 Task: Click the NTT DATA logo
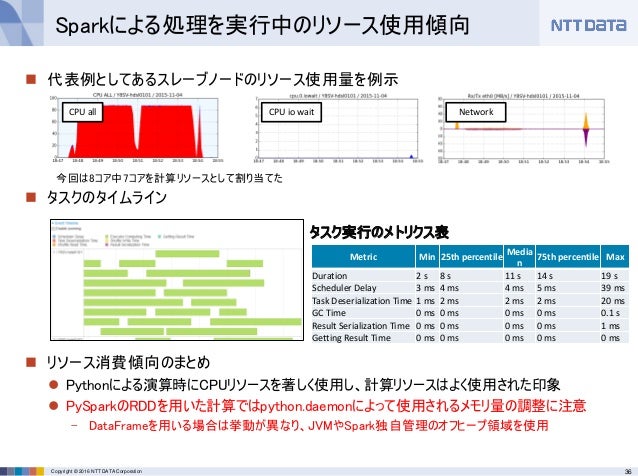pos(588,25)
